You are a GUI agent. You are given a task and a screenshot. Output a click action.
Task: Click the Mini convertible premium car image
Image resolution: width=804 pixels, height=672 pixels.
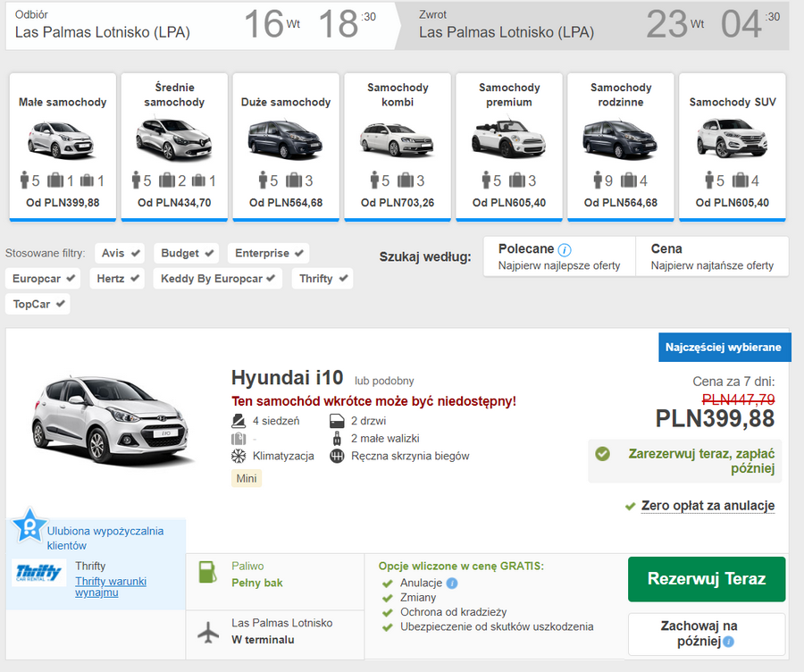508,139
